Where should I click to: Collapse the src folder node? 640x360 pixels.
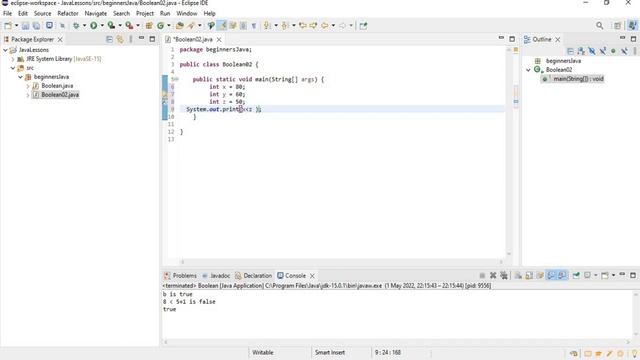[13, 68]
